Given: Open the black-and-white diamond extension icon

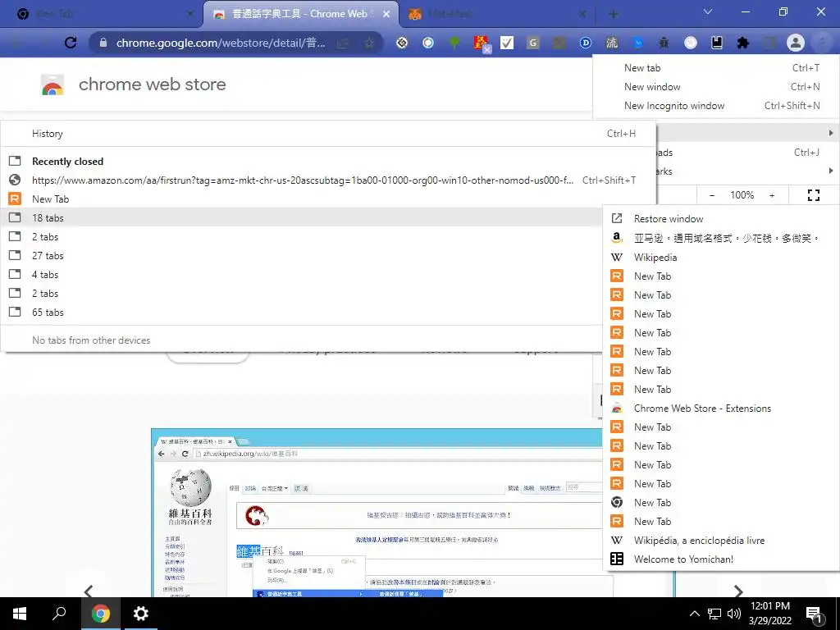Looking at the screenshot, I should pos(402,43).
